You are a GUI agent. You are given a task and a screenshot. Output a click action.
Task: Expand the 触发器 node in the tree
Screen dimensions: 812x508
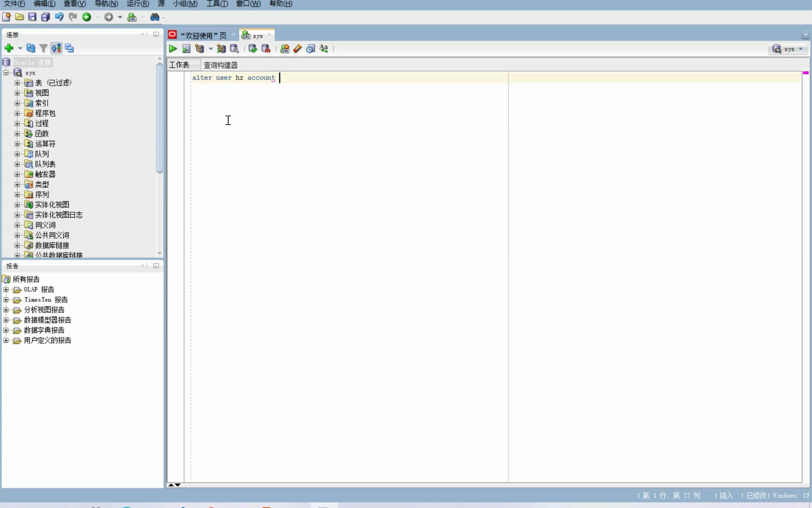point(17,174)
